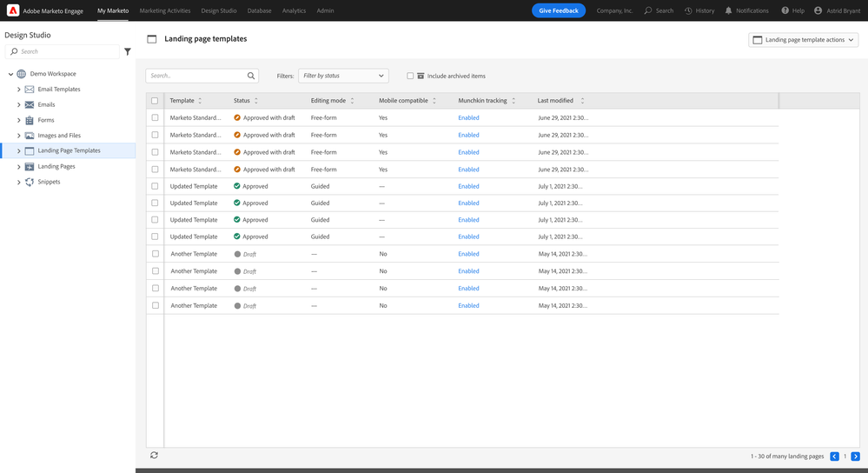This screenshot has height=473, width=868.
Task: Expand the Email Templates folder chevron
Action: pos(19,90)
